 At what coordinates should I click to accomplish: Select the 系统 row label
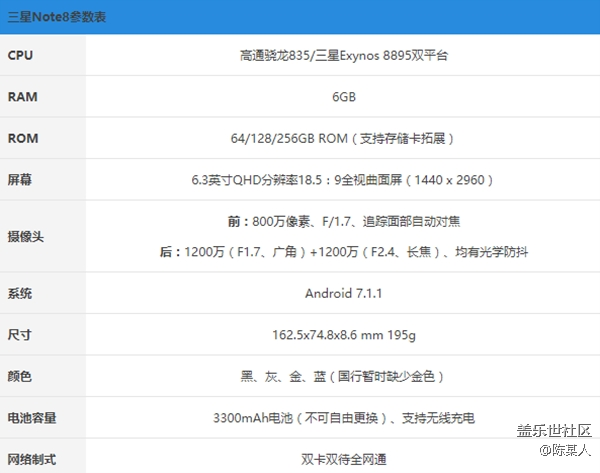point(20,294)
